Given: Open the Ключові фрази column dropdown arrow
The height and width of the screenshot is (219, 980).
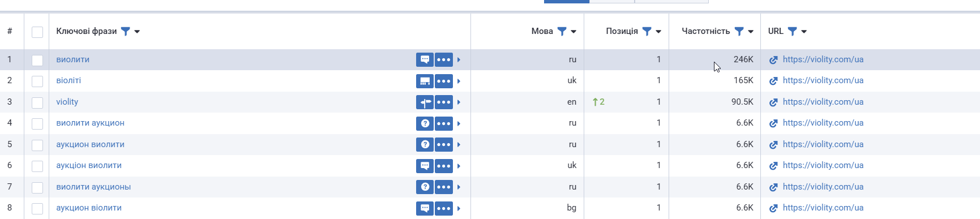Looking at the screenshot, I should (x=137, y=32).
